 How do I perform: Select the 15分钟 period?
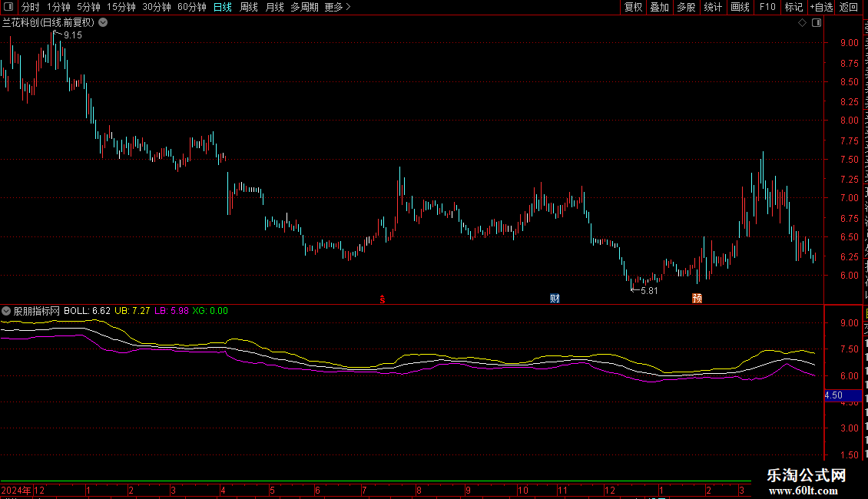pyautogui.click(x=121, y=7)
